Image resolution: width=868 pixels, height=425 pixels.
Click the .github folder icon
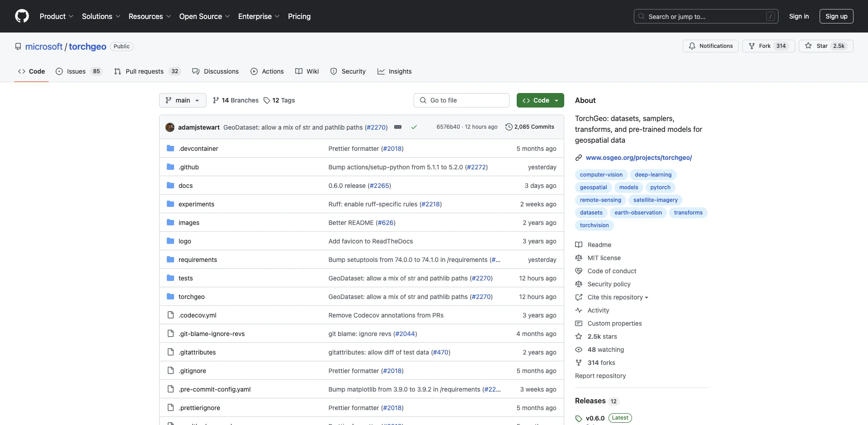point(170,167)
